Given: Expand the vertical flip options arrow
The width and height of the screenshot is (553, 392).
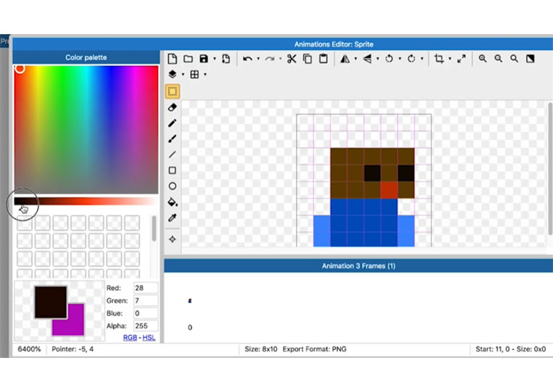Looking at the screenshot, I should coord(378,59).
